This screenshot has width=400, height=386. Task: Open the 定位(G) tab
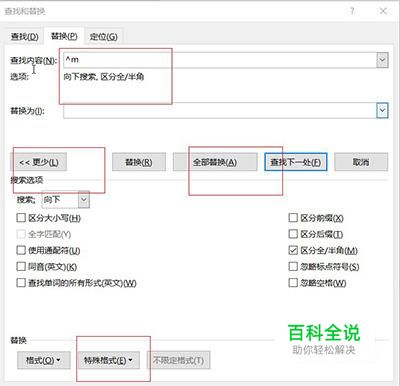click(104, 36)
